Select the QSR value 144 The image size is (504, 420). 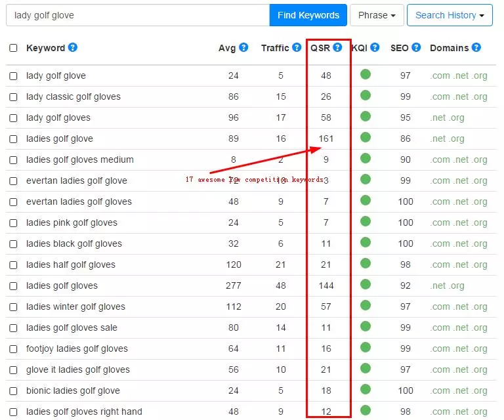click(326, 285)
